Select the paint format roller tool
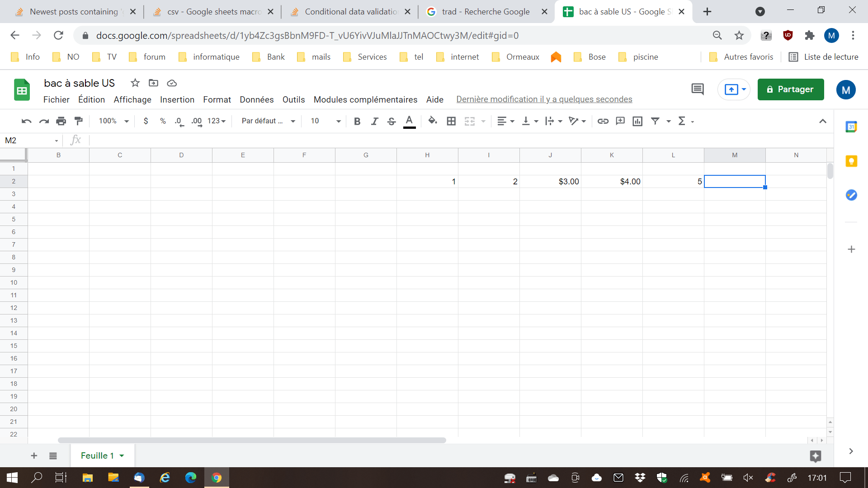 (79, 121)
